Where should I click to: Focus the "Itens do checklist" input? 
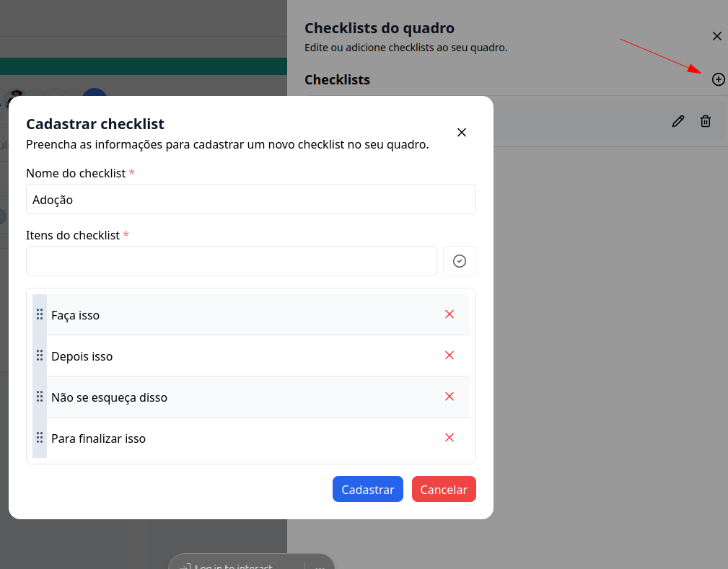pyautogui.click(x=231, y=261)
